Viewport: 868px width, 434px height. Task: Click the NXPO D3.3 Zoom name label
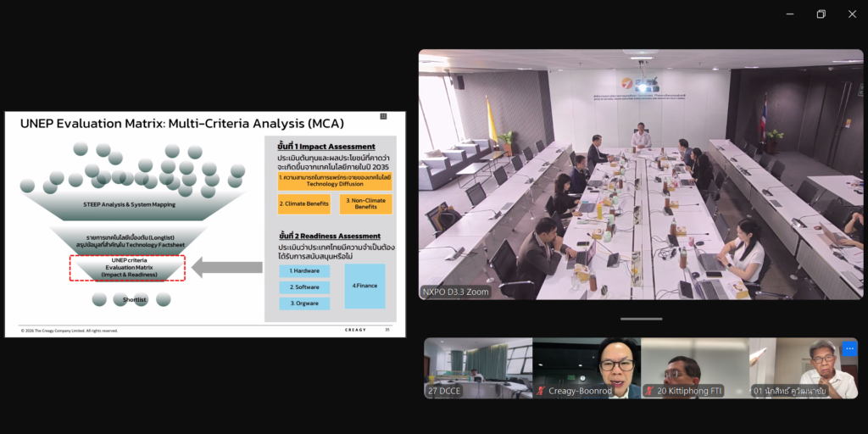coord(456,292)
